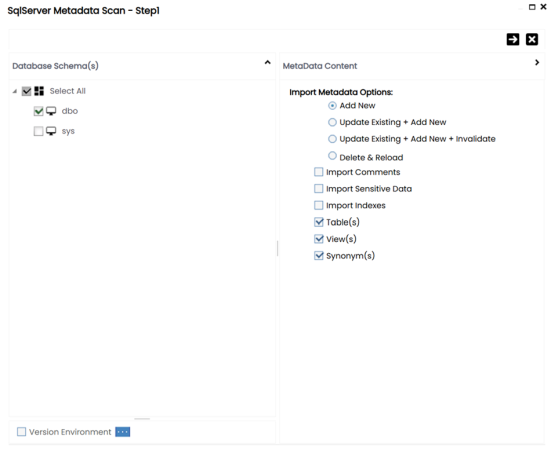Expand the MetaData Content panel arrow
Image resolution: width=551 pixels, height=451 pixels.
point(537,63)
